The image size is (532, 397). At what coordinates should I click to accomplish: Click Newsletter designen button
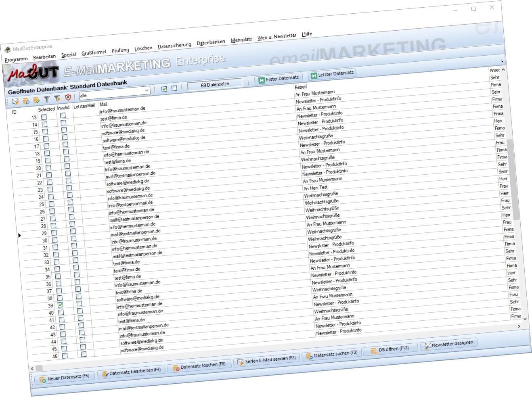coord(449,344)
